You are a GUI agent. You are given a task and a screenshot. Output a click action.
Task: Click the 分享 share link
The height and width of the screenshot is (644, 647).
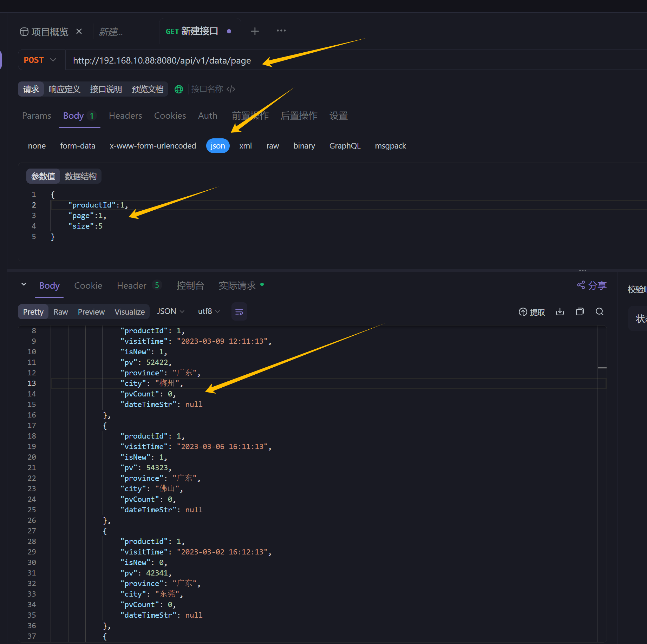point(592,285)
